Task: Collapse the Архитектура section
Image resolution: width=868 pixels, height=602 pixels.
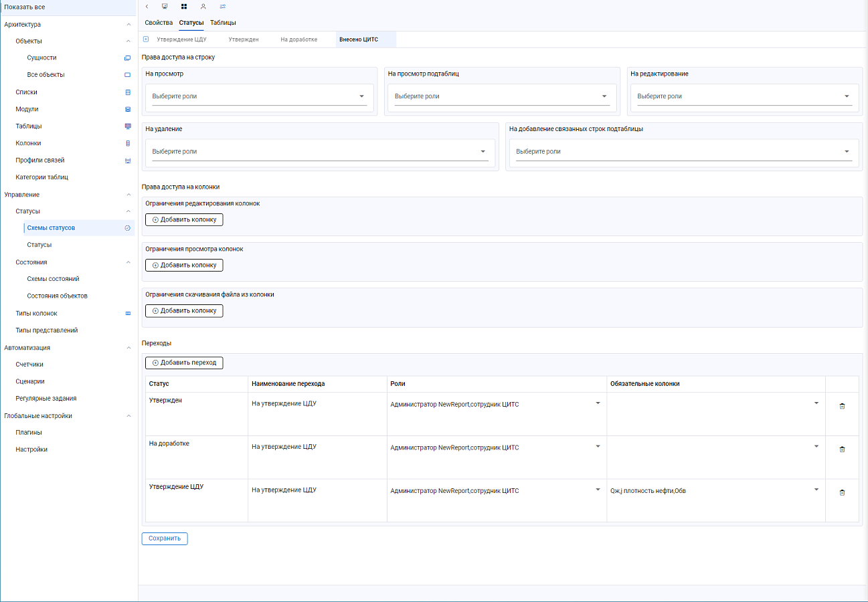Action: pos(128,25)
